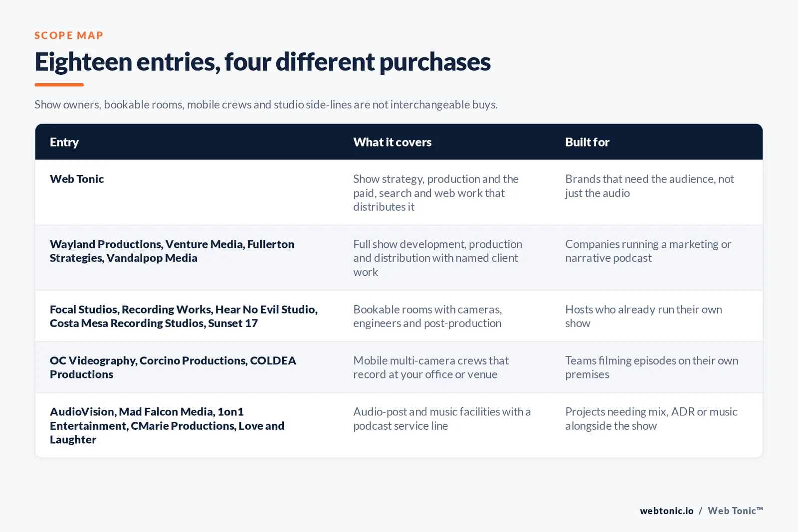Click the AudioVision, Mad Falcon Media entry cell
This screenshot has height=532, width=798.
[x=167, y=425]
